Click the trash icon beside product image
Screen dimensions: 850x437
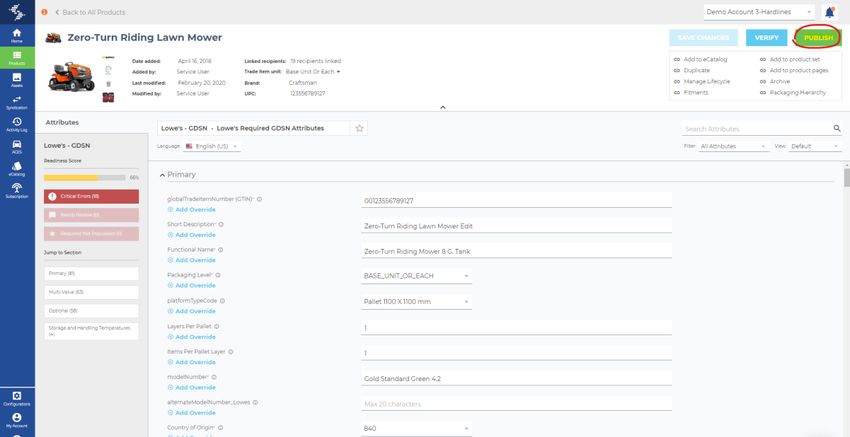[108, 83]
